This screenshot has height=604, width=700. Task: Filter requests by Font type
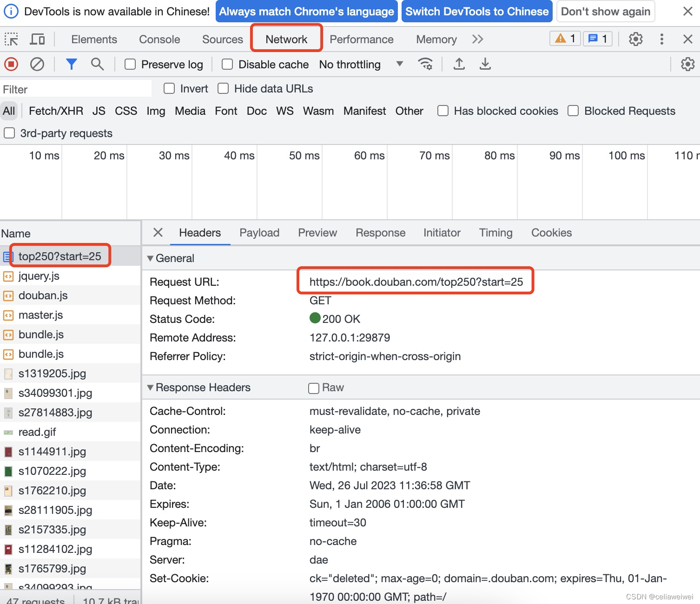point(226,111)
